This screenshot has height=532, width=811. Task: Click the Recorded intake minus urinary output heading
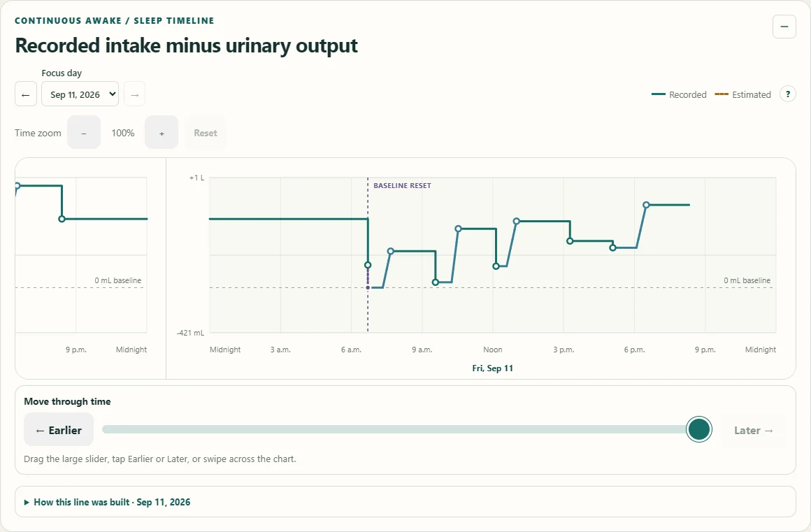click(x=186, y=45)
